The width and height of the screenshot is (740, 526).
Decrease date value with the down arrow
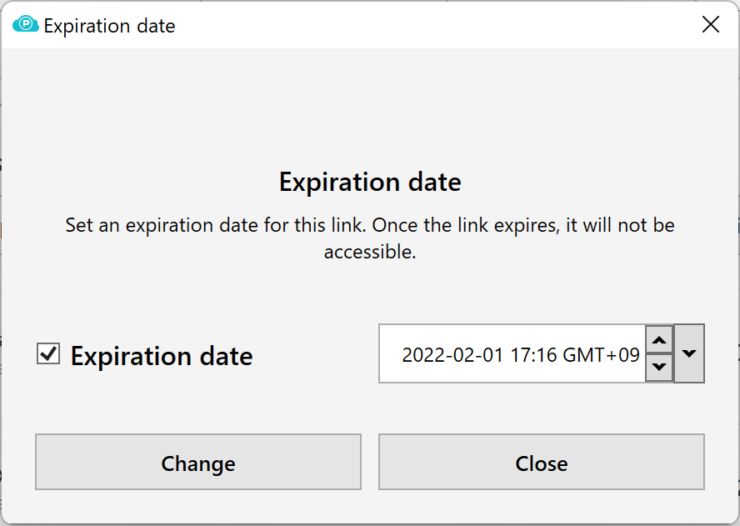pos(659,367)
